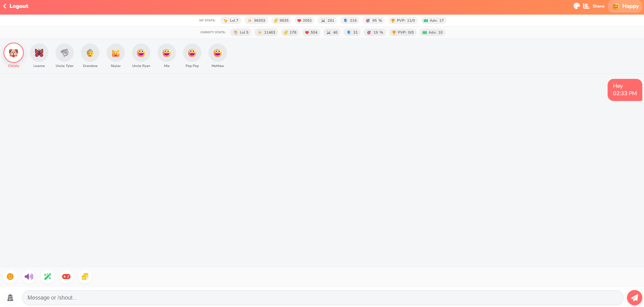Open the color palette theme picker
This screenshot has height=307, width=644.
click(x=576, y=6)
